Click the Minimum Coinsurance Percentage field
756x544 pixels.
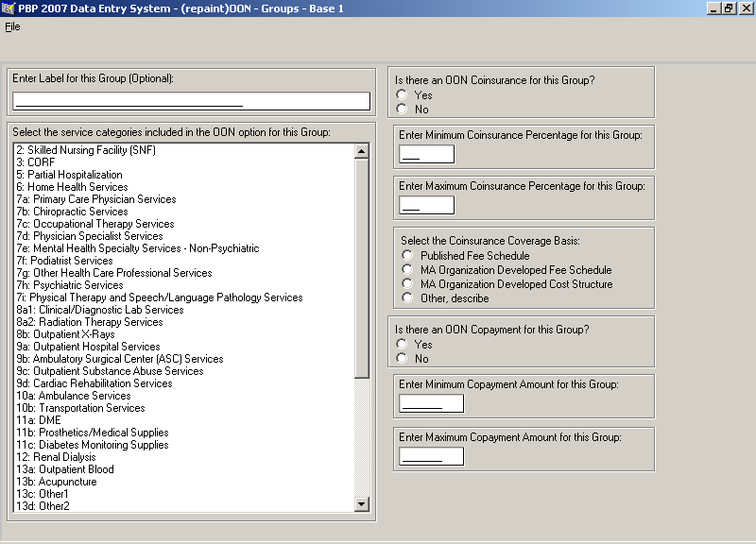click(x=427, y=154)
